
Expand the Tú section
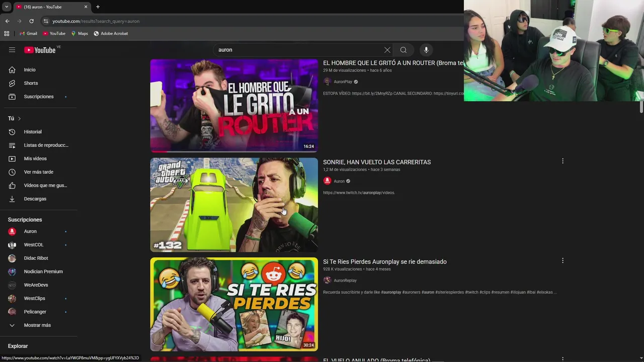14,118
